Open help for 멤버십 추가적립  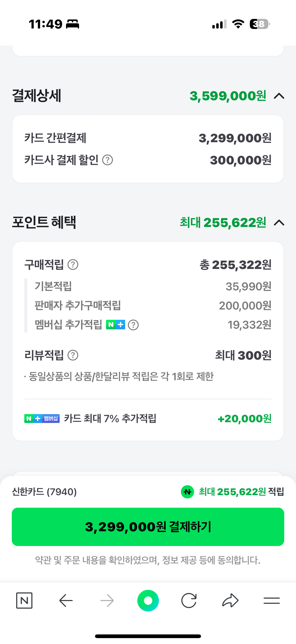(133, 325)
